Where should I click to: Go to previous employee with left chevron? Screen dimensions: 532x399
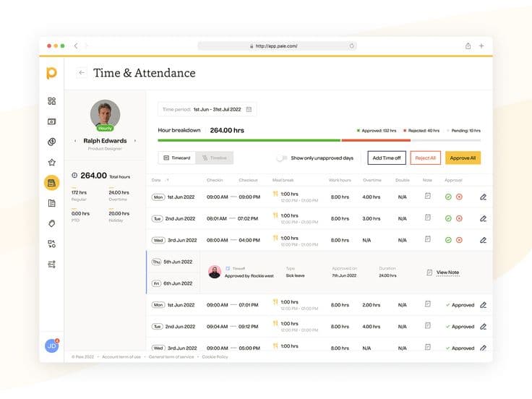[x=76, y=141]
